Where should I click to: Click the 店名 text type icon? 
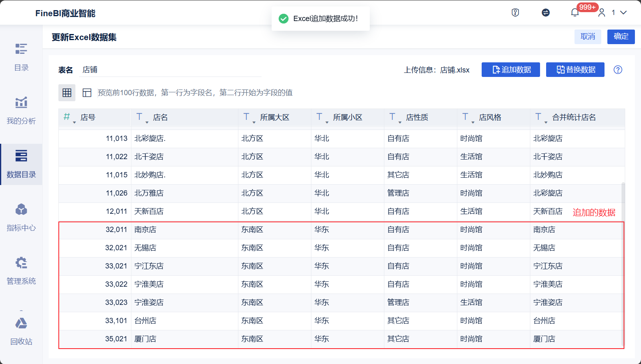click(139, 117)
